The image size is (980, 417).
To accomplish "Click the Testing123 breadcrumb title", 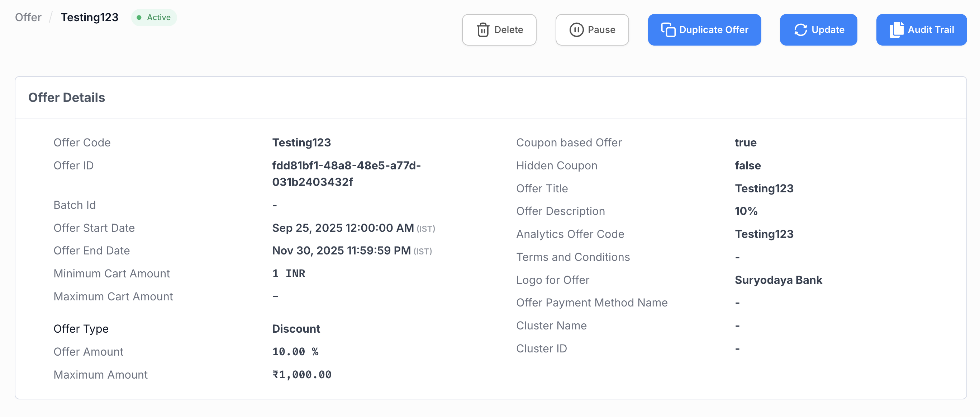I will 89,18.
